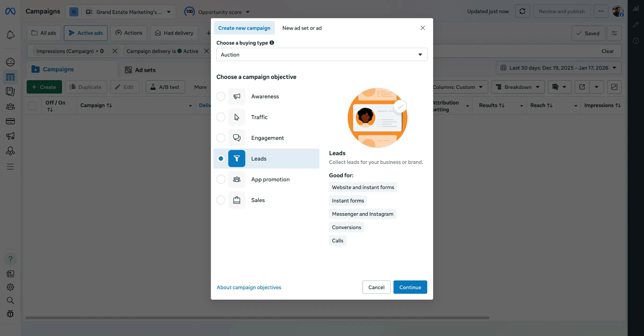This screenshot has width=644, height=336.
Task: Click the Meta logo icon
Action: tap(10, 11)
